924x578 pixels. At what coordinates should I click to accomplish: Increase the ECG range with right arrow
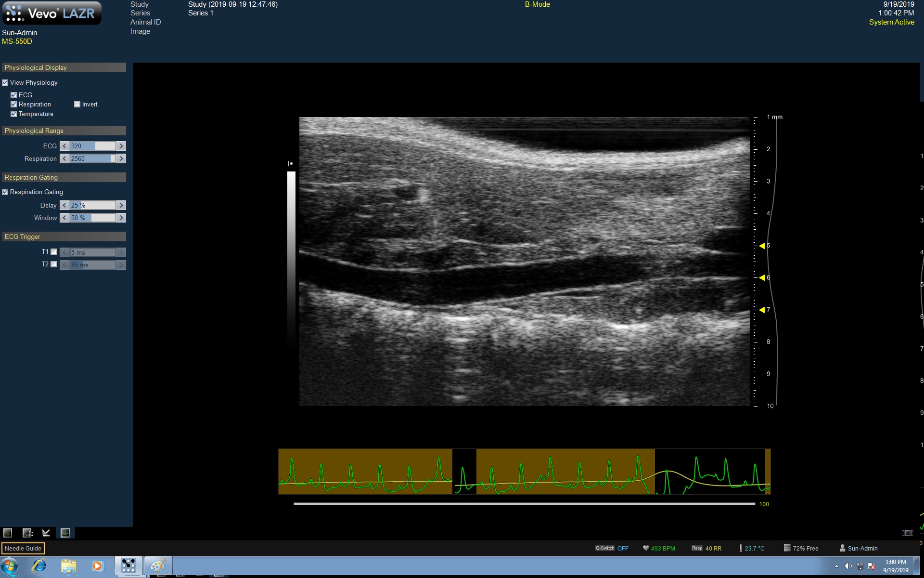tap(121, 146)
